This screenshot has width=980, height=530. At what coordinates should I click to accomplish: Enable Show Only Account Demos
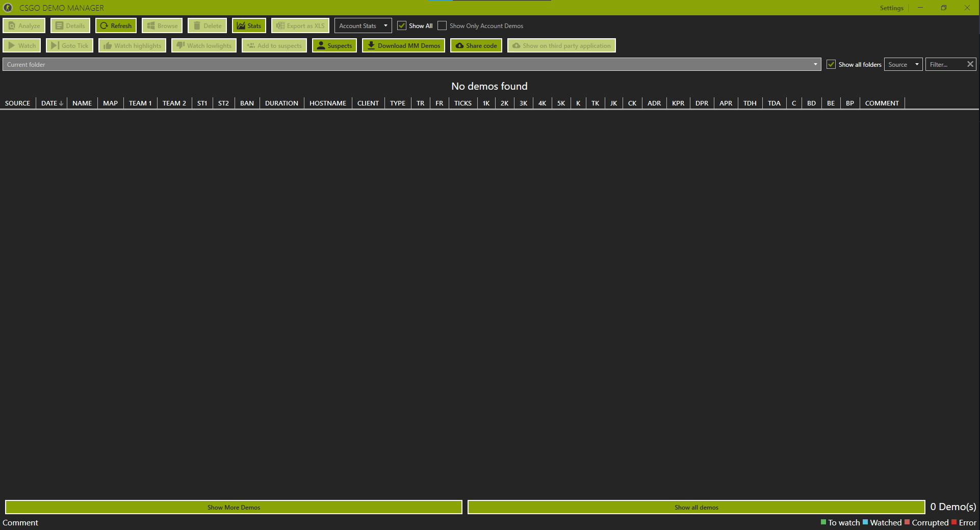click(x=442, y=25)
